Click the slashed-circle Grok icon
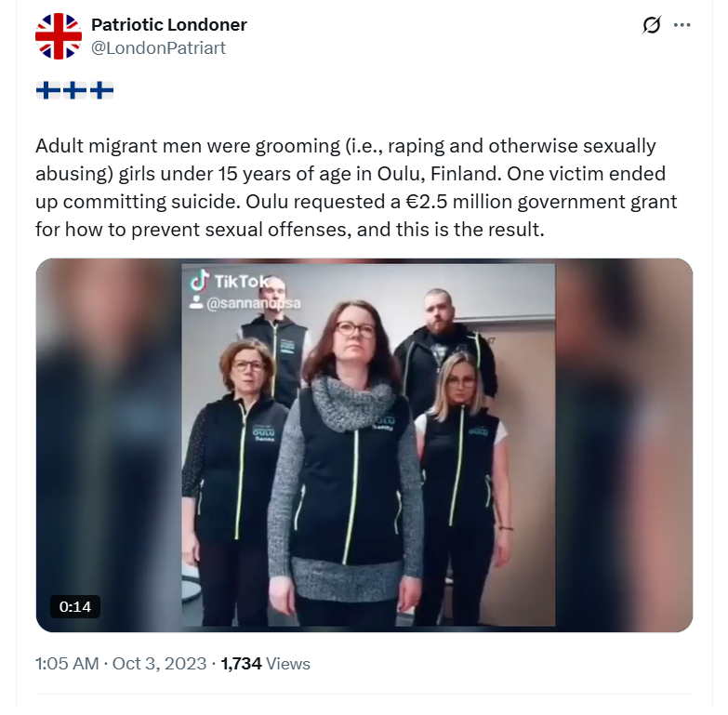Viewport: 728px width, 715px height. pos(652,25)
